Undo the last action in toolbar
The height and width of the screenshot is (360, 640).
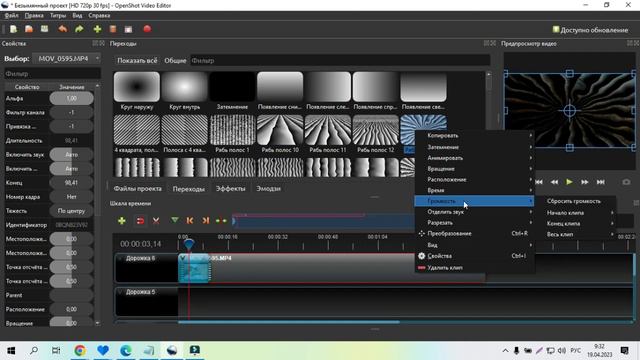pyautogui.click(x=62, y=29)
